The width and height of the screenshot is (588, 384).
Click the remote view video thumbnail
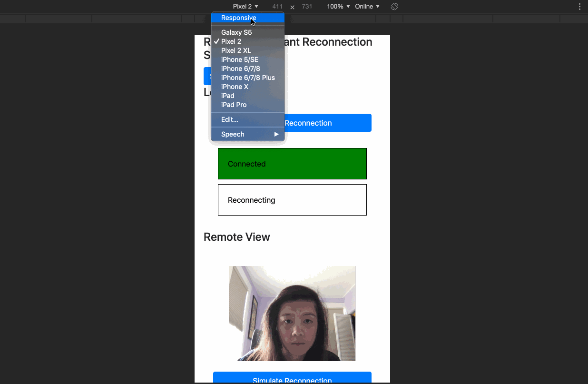pos(292,314)
